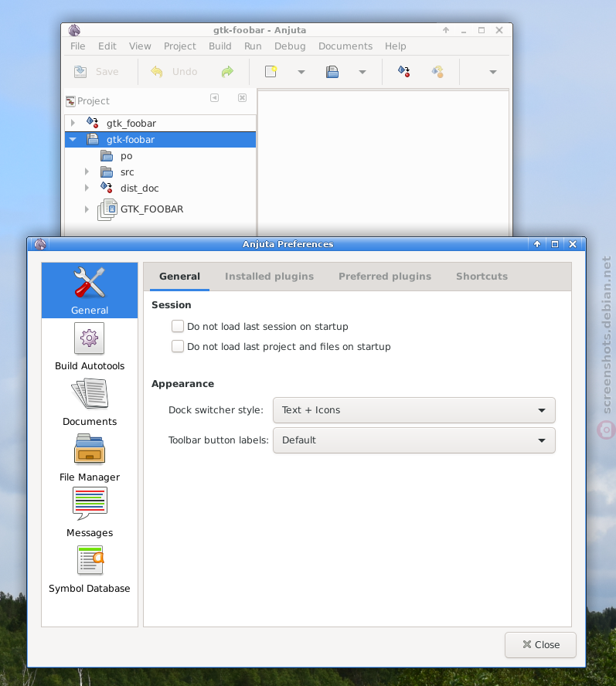Viewport: 616px width, 686px height.
Task: Open the dropdown arrow next to New file icon
Action: coord(301,72)
